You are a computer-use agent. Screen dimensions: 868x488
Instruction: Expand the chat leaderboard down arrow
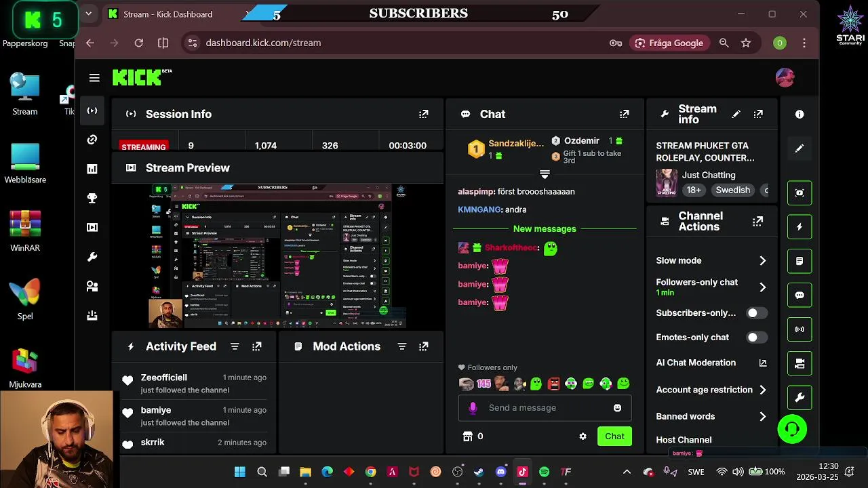tap(545, 174)
